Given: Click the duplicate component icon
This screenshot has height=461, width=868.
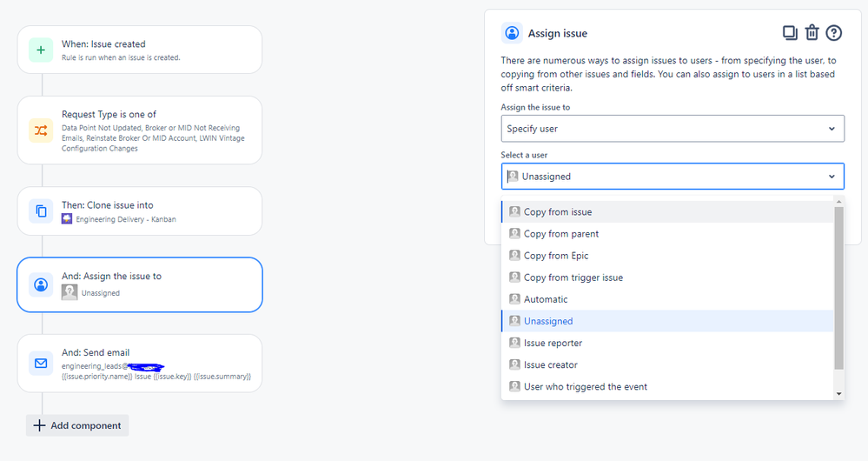Looking at the screenshot, I should (x=790, y=33).
